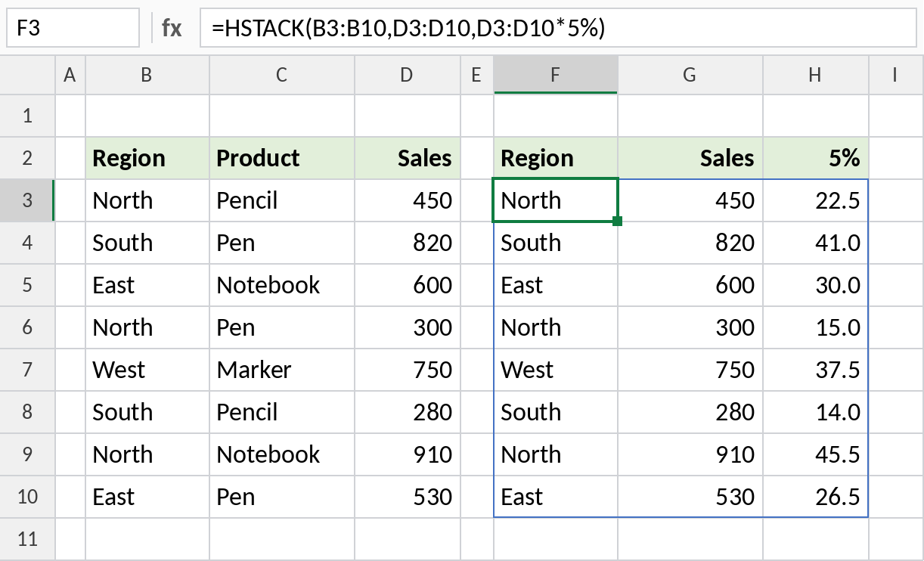Click cell B4 containing South

pyautogui.click(x=147, y=243)
